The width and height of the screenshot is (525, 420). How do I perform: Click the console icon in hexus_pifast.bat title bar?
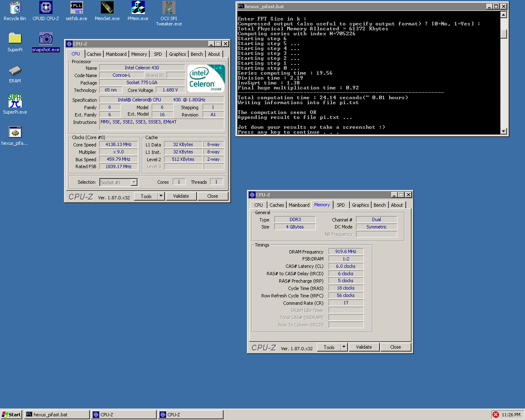coord(241,6)
